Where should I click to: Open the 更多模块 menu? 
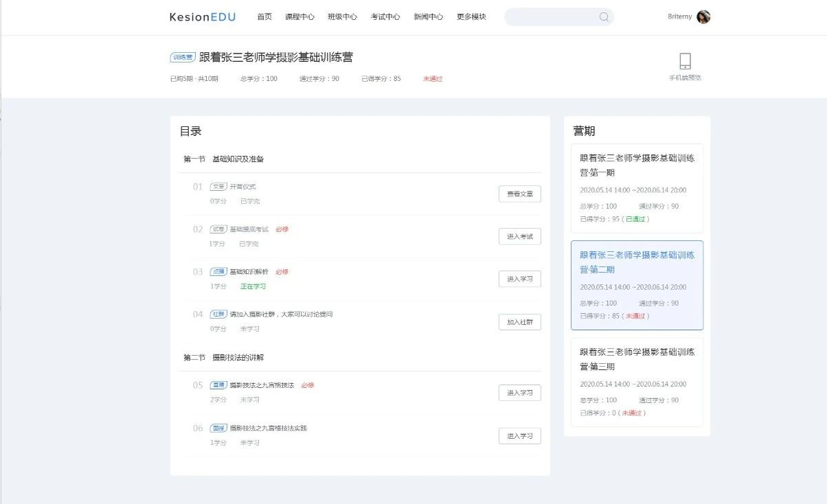[x=471, y=17]
